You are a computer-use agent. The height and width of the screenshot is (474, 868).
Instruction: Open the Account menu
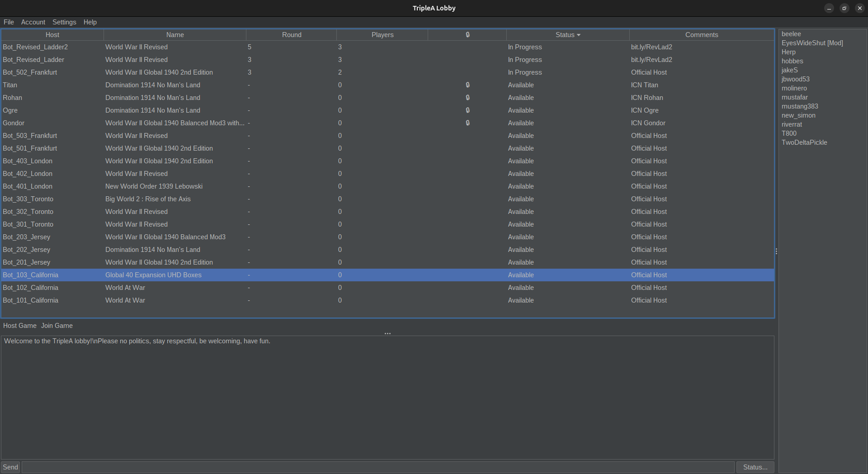coord(33,22)
